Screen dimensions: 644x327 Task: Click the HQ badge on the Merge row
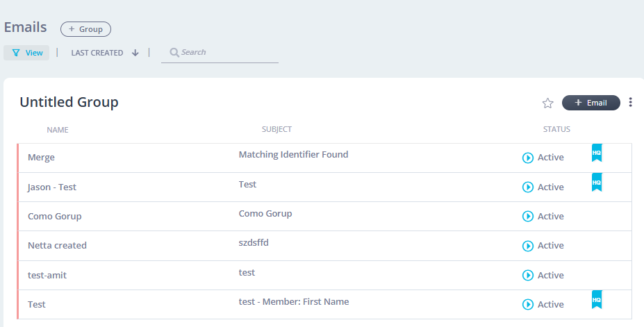(596, 152)
